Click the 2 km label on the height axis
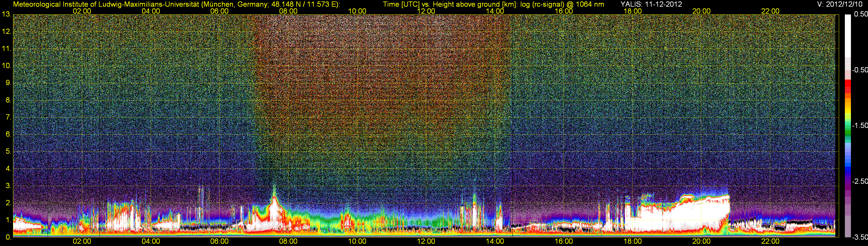 [x=8, y=203]
